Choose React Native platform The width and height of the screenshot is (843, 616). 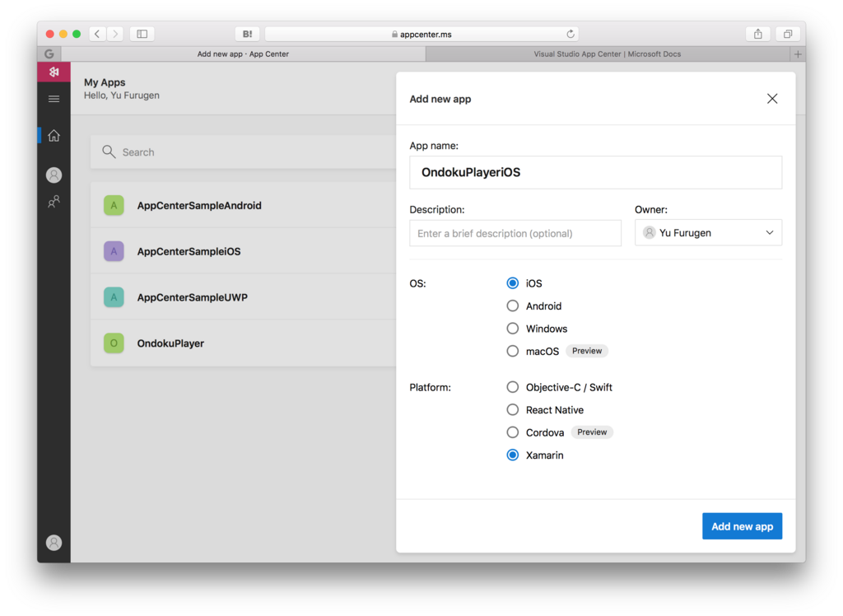point(513,410)
